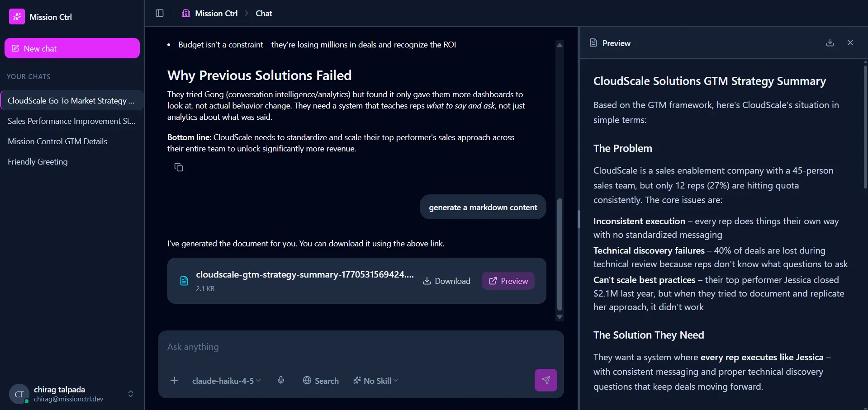Close the Preview panel
This screenshot has height=410, width=868.
pos(850,42)
